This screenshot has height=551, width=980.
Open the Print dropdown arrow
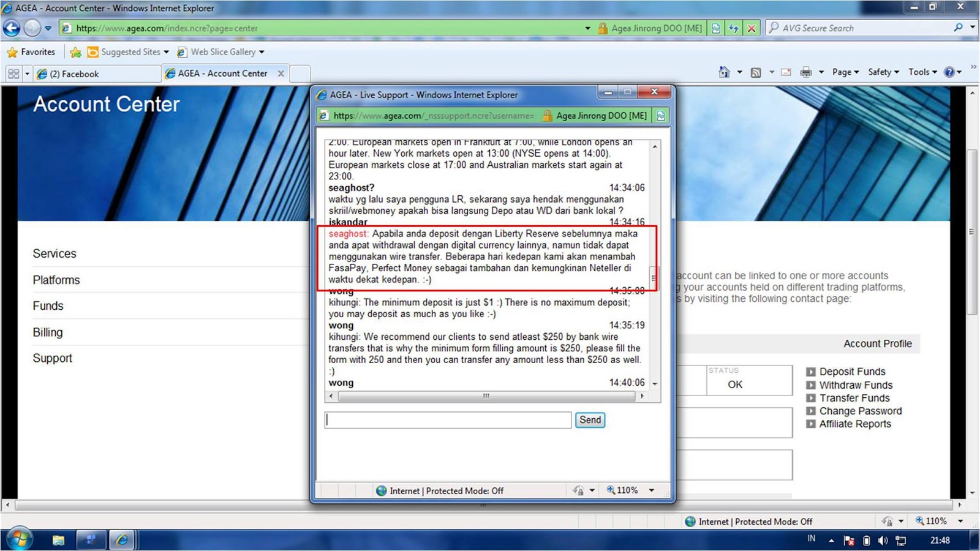[821, 72]
